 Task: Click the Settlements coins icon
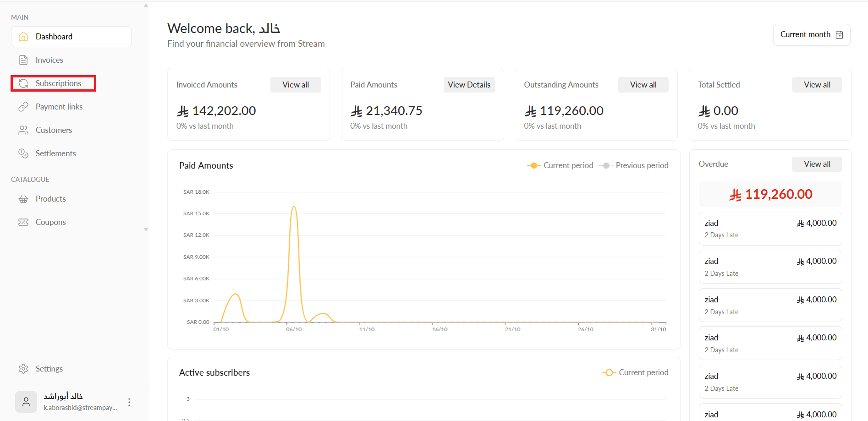pyautogui.click(x=23, y=153)
